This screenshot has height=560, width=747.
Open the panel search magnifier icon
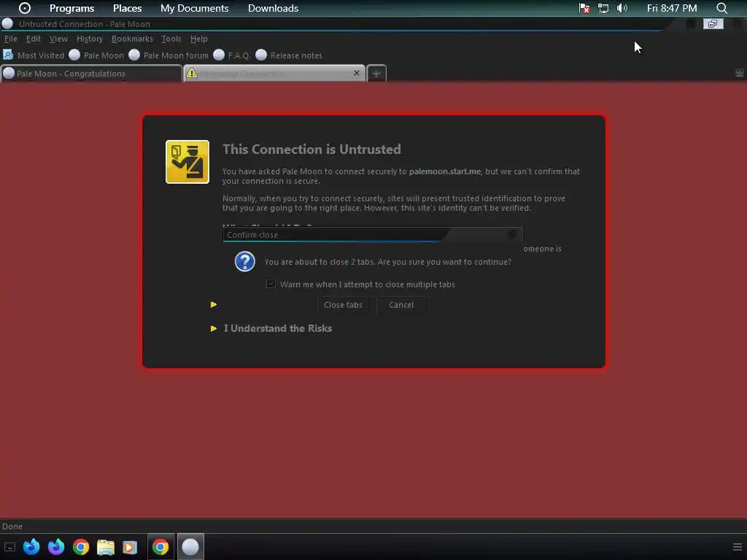(721, 8)
